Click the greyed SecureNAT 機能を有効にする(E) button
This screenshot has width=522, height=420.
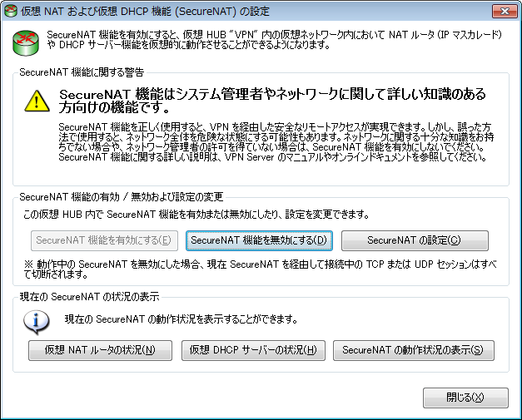[x=104, y=240]
